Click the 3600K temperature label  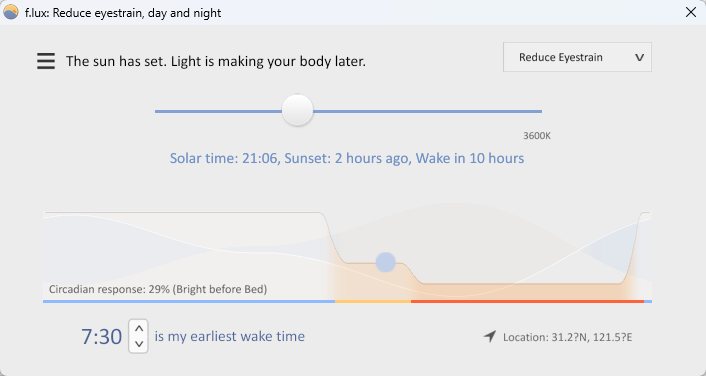(537, 136)
